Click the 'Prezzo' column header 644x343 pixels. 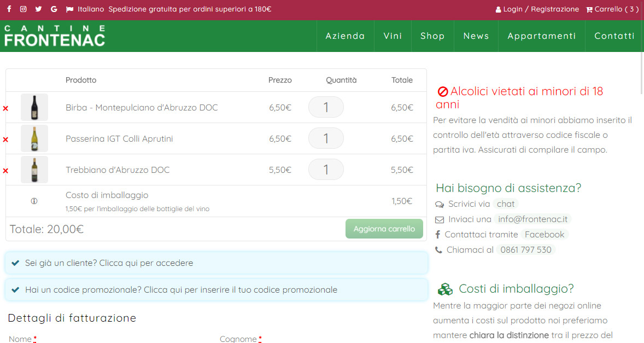point(280,80)
